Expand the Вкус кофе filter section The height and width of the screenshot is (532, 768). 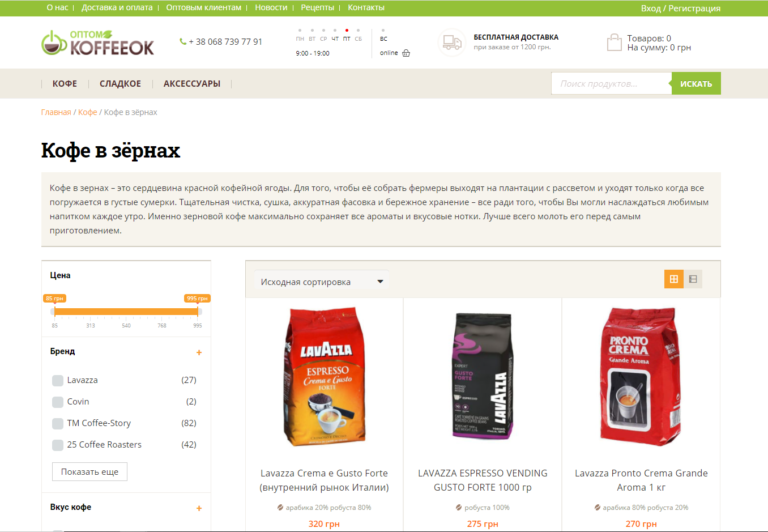(x=199, y=508)
